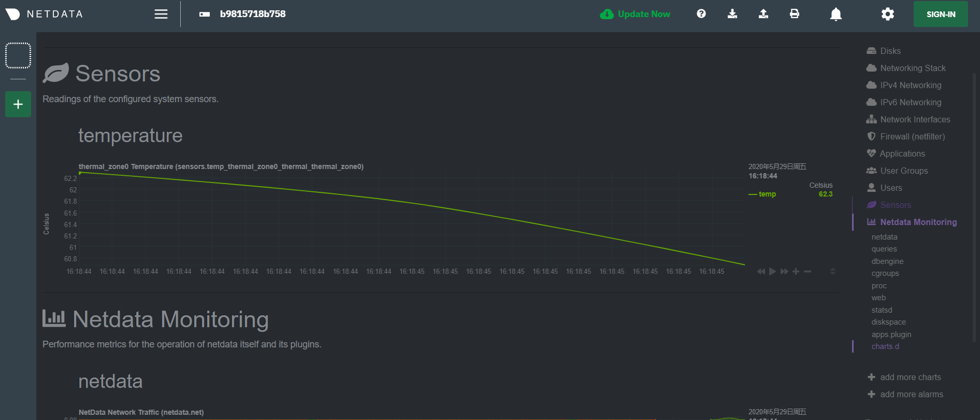980x420 pixels.
Task: Select the dashed square space icon in left sidebar
Action: [18, 55]
